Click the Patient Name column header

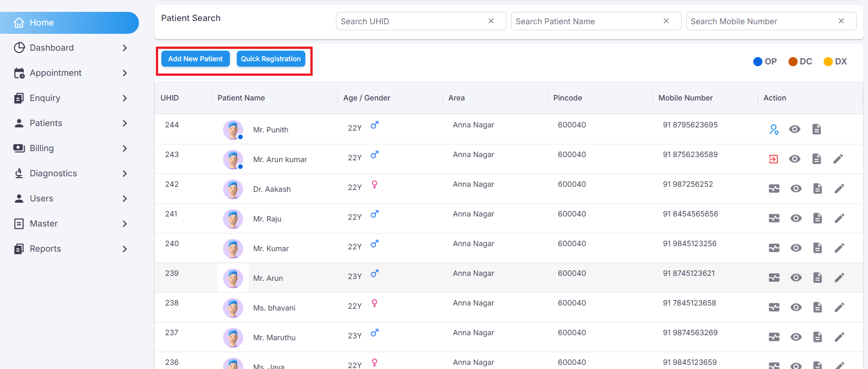click(241, 98)
